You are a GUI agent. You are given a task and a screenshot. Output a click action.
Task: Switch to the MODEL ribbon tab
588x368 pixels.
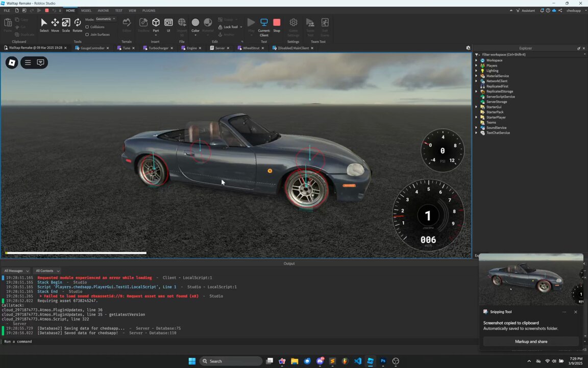click(86, 11)
